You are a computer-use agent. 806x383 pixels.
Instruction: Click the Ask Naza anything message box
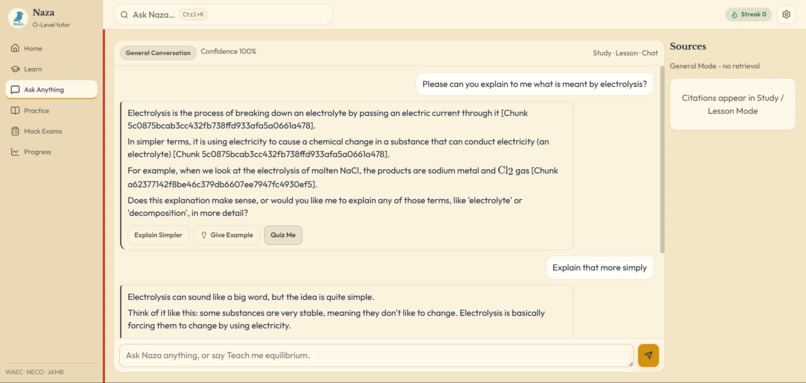click(x=376, y=355)
